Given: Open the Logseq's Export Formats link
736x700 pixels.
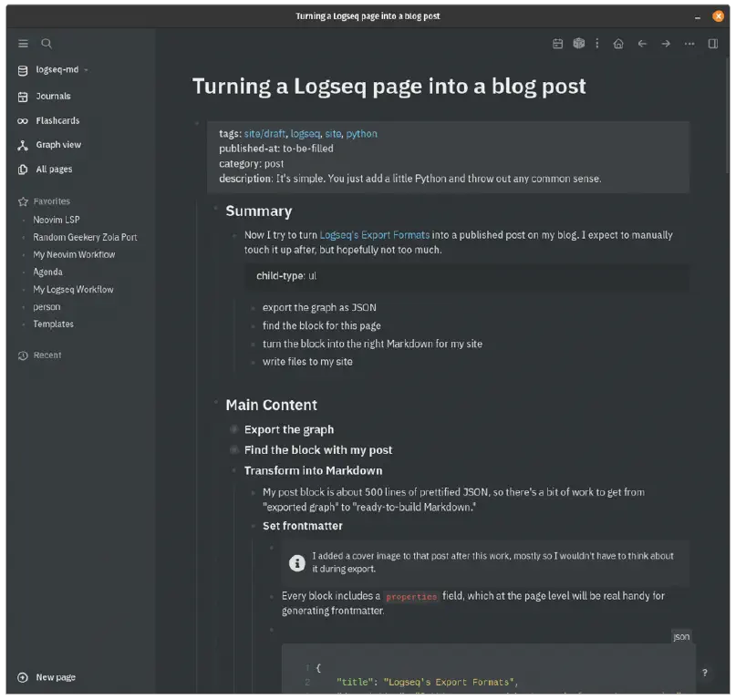Looking at the screenshot, I should (375, 235).
